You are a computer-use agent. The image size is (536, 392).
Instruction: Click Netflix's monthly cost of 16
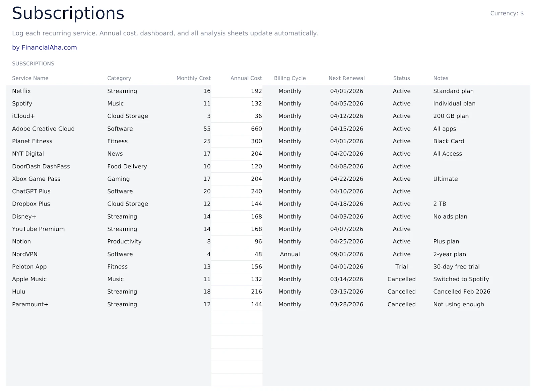tap(207, 91)
